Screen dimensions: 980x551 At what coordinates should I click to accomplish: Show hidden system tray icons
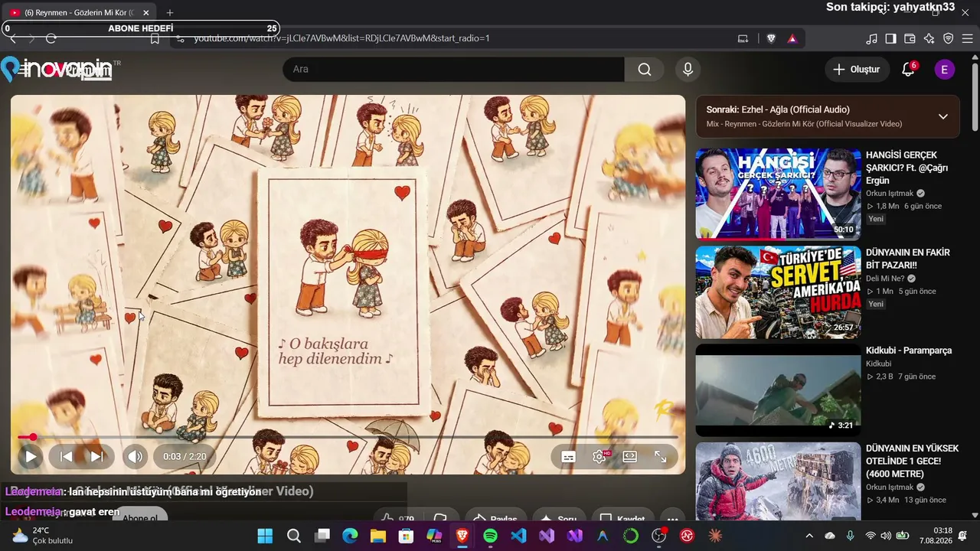(x=809, y=536)
